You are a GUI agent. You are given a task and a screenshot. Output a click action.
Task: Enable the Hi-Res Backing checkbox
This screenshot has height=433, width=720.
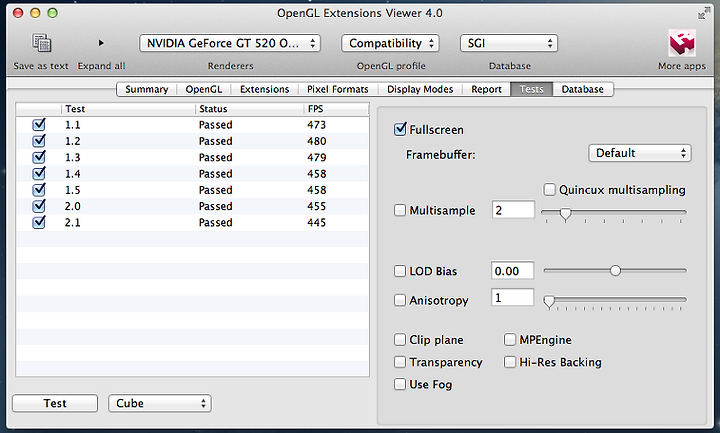510,362
